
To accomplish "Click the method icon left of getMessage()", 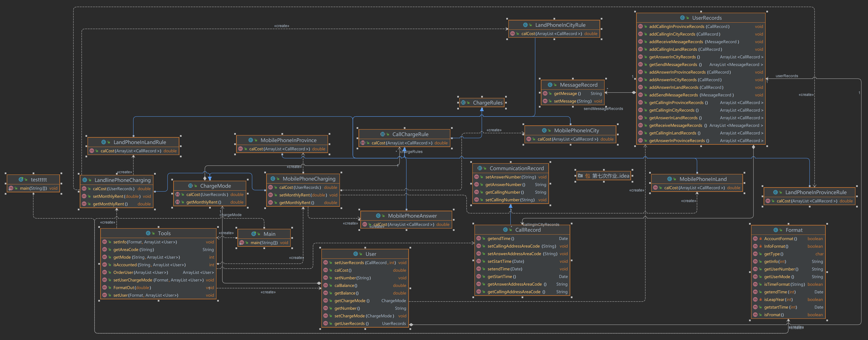I will [x=545, y=93].
